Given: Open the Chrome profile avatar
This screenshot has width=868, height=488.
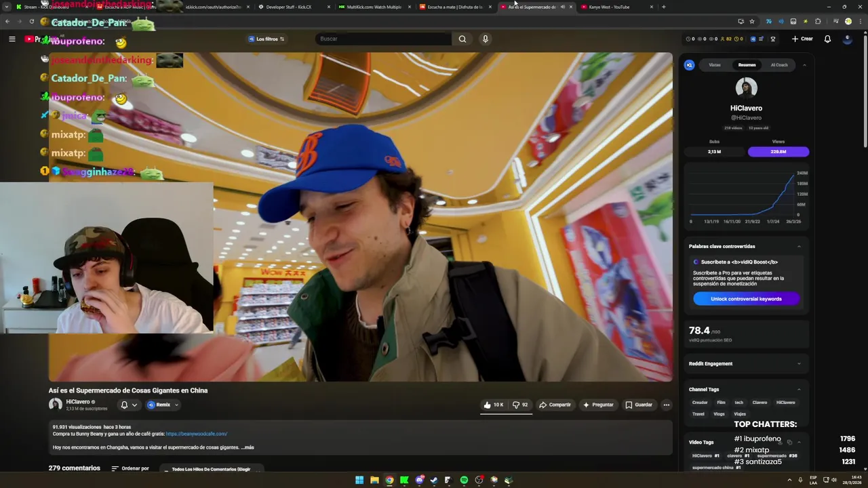Looking at the screenshot, I should click(848, 21).
